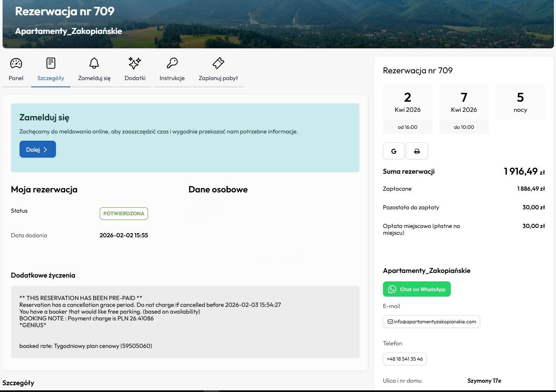Click the POTWIERDZONA status badge
556x392 pixels.
tap(124, 214)
